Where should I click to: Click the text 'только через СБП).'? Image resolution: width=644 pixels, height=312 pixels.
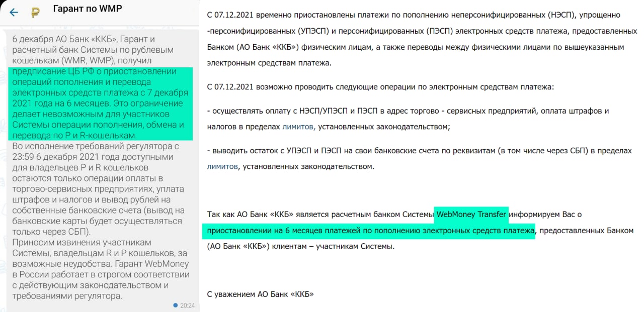click(51, 232)
